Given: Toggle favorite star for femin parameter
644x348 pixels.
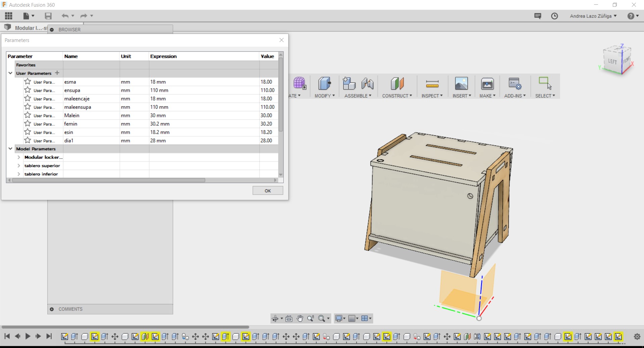Looking at the screenshot, I should click(x=28, y=124).
